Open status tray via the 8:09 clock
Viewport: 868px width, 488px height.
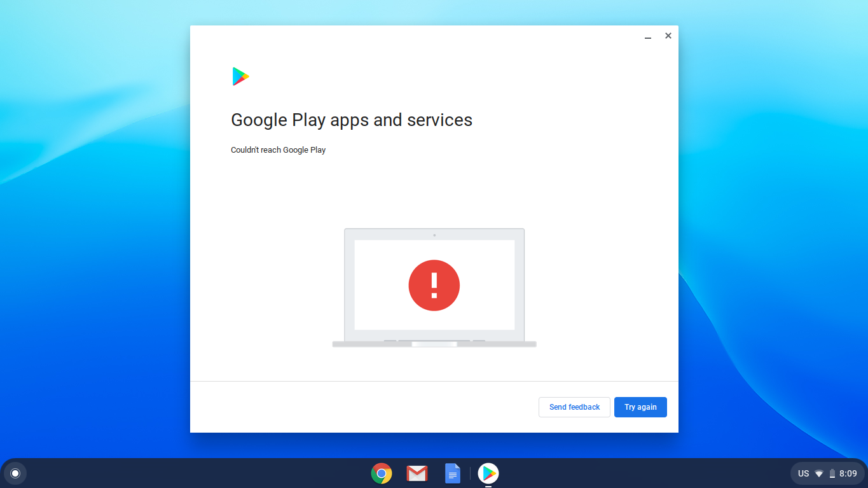coord(848,473)
